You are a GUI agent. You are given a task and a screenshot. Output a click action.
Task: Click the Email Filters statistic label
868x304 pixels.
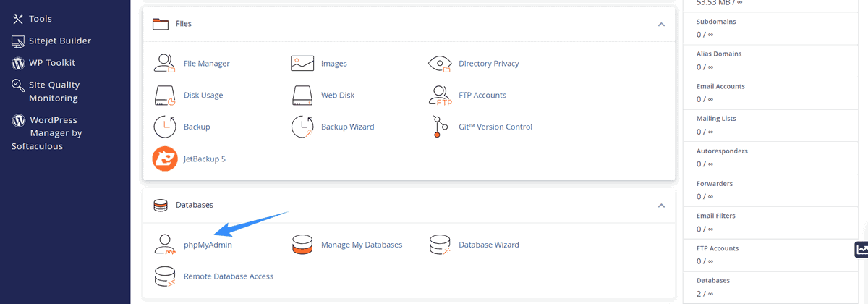click(x=715, y=216)
